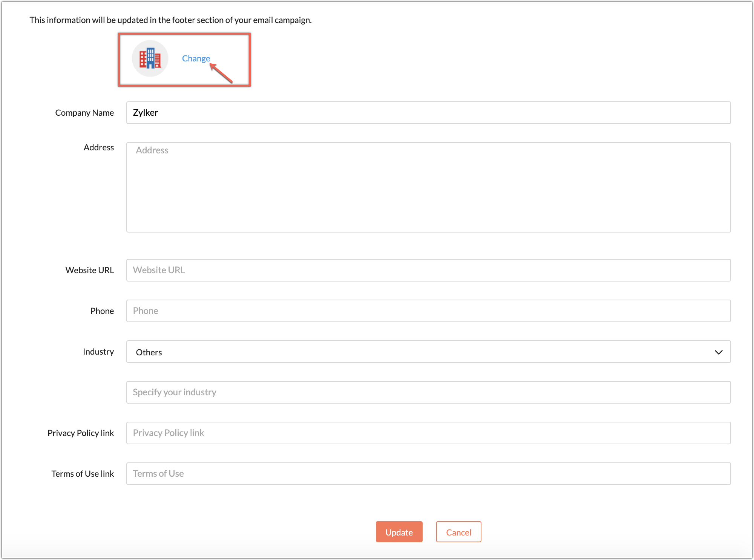Click the Address field label
This screenshot has height=560, width=754.
click(x=99, y=147)
